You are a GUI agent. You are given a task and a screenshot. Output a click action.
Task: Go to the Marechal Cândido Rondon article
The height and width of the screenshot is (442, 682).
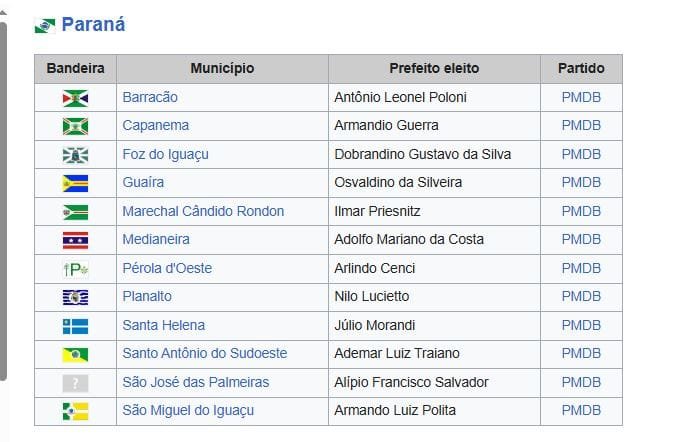tap(203, 212)
